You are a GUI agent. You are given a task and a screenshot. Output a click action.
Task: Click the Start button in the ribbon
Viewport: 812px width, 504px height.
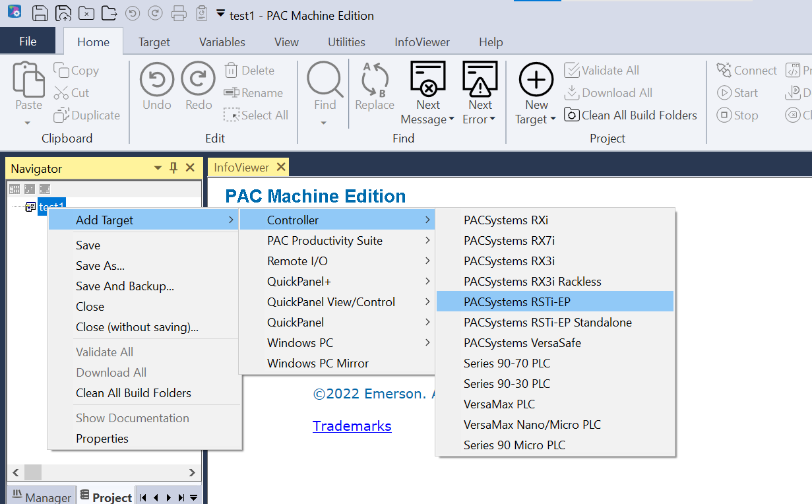click(737, 93)
